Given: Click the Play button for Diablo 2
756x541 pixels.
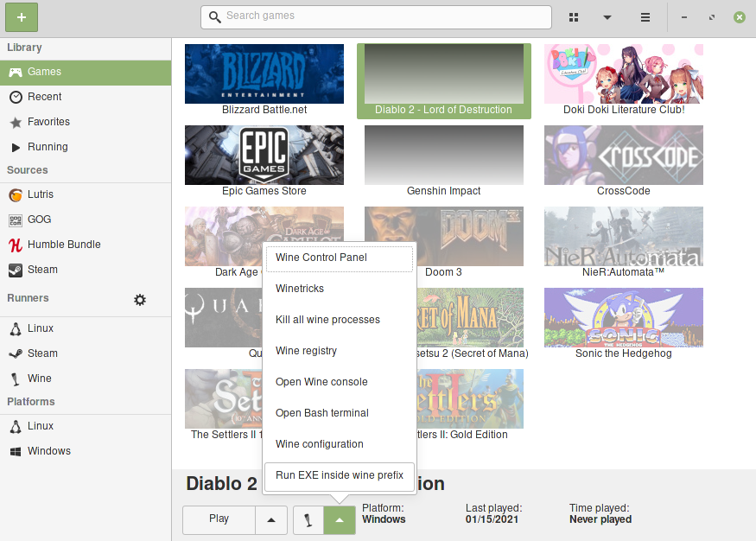Looking at the screenshot, I should coord(219,519).
